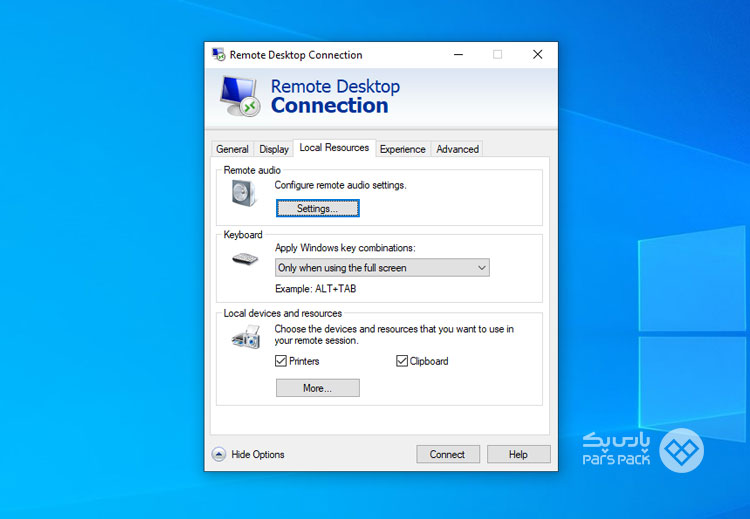Click 'Apply Windows key combinations:' label
Viewport: 750px width, 519px height.
pos(345,248)
